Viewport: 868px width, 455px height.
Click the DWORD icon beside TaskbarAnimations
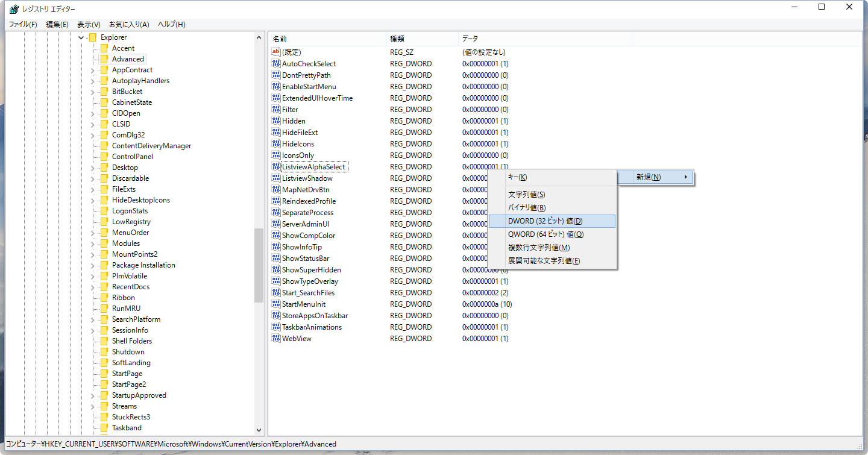click(x=276, y=327)
